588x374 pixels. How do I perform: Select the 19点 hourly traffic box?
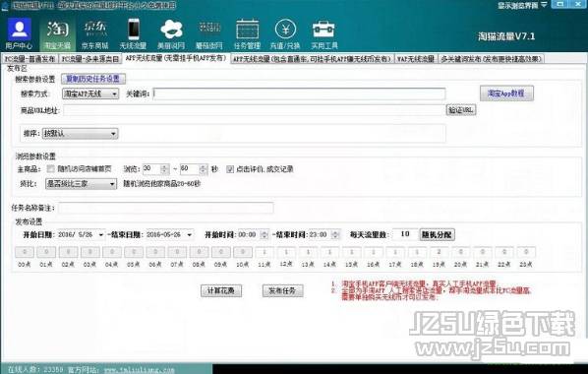point(439,252)
